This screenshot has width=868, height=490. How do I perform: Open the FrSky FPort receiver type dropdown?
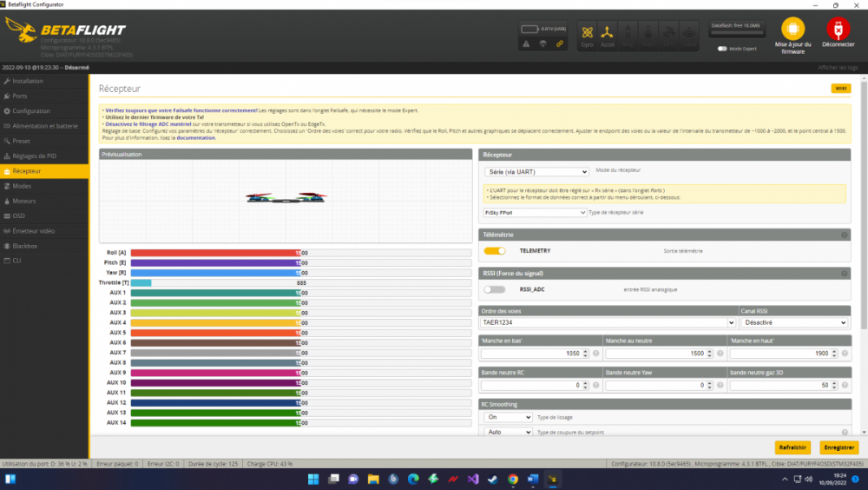[535, 212]
